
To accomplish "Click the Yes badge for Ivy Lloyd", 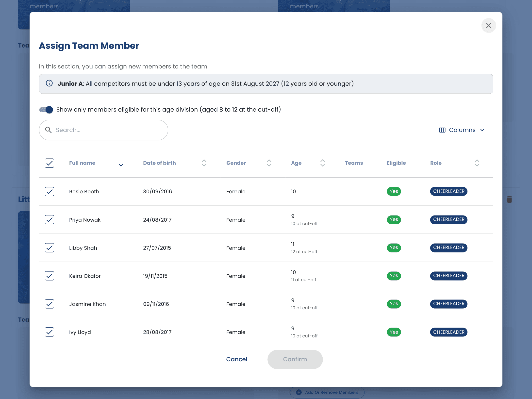I will (394, 332).
